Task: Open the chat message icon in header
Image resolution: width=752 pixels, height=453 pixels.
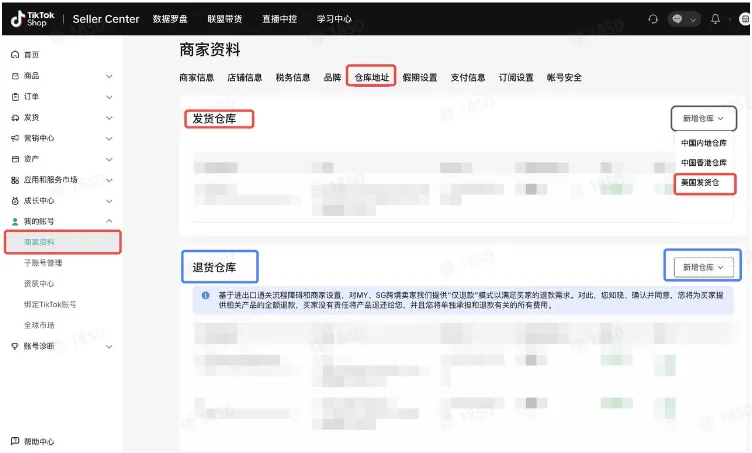Action: pyautogui.click(x=677, y=19)
